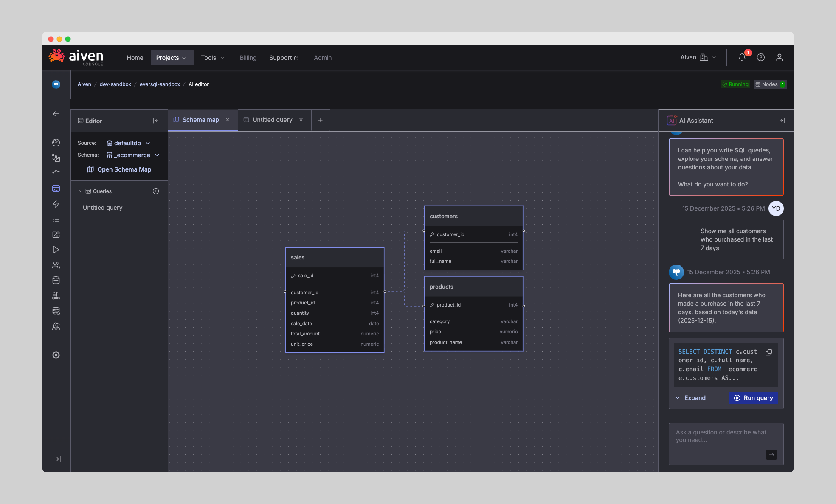Screen dimensions: 836x504
Task: Click the AI assistant question input field
Action: click(722, 436)
